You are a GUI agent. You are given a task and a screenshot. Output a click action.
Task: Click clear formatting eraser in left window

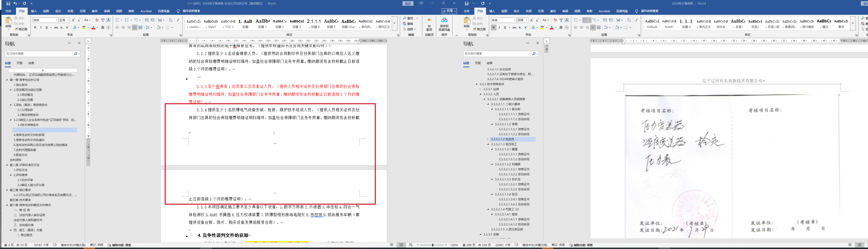point(97,20)
